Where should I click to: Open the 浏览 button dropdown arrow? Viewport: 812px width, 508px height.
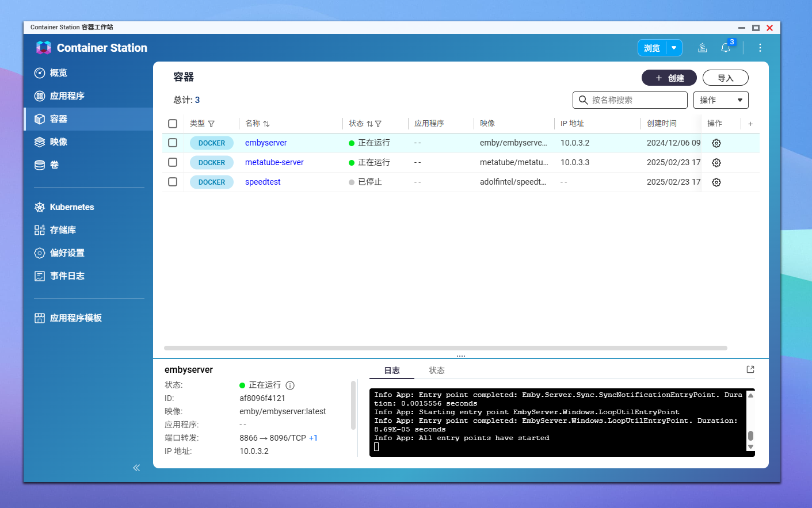coord(674,48)
